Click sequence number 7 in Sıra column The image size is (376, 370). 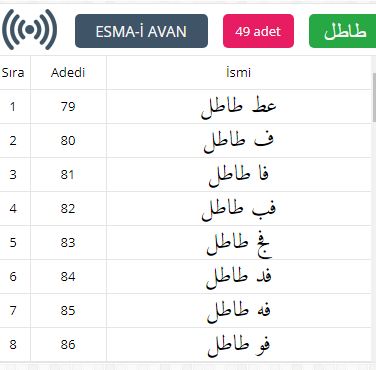[13, 311]
